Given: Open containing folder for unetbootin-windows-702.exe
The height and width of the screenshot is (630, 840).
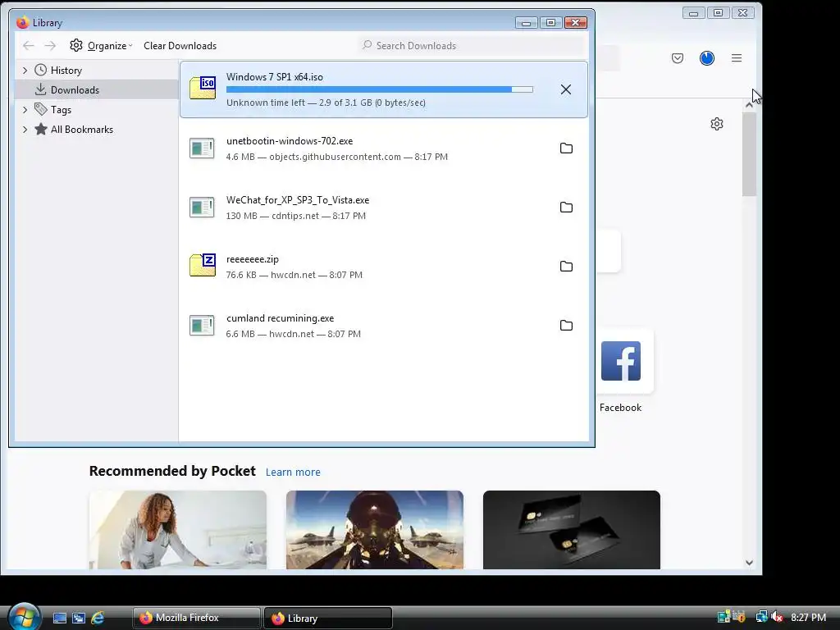Looking at the screenshot, I should point(566,148).
